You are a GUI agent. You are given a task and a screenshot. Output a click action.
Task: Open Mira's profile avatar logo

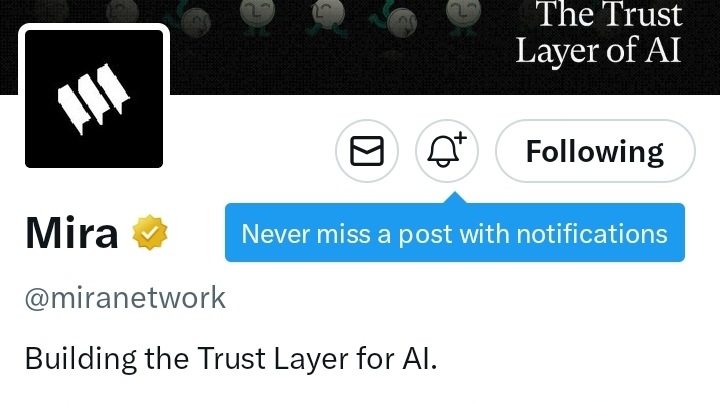click(94, 99)
